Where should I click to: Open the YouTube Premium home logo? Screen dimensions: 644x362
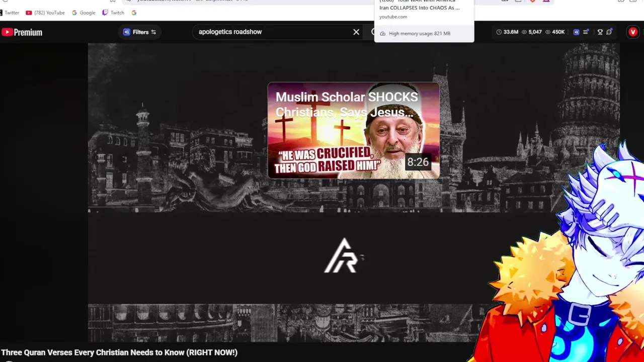22,32
